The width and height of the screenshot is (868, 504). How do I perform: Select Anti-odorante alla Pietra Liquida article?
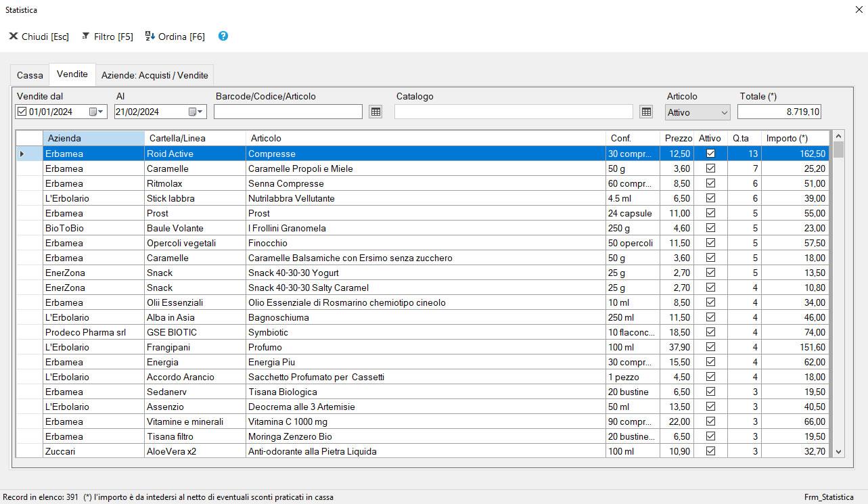(426, 451)
